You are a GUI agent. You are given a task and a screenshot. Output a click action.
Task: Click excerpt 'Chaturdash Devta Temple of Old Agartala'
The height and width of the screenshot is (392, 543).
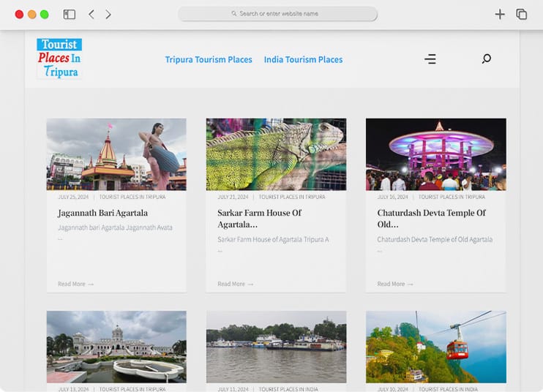click(x=435, y=239)
